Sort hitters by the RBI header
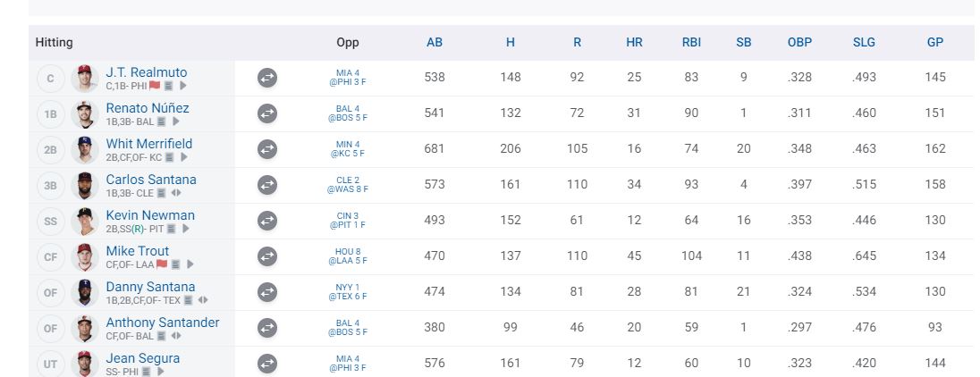Image resolution: width=980 pixels, height=377 pixels. tap(690, 42)
